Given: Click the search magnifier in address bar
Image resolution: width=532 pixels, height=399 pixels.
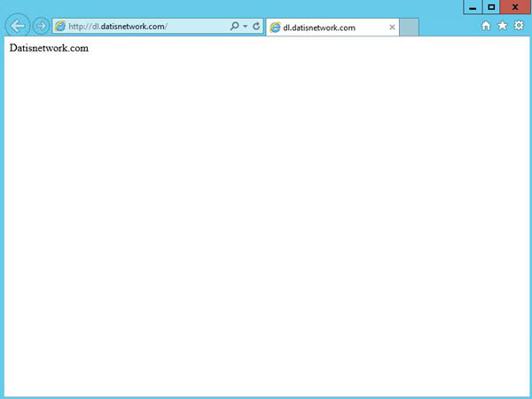Looking at the screenshot, I should tap(234, 26).
